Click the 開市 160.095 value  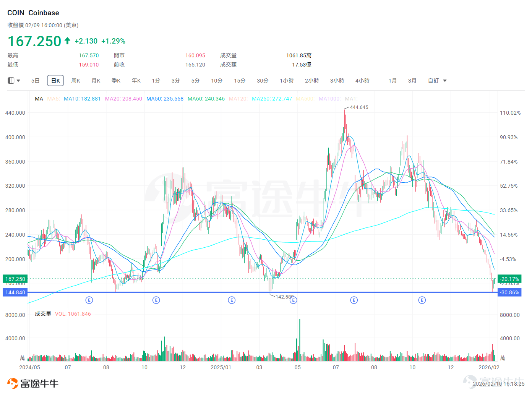[195, 55]
